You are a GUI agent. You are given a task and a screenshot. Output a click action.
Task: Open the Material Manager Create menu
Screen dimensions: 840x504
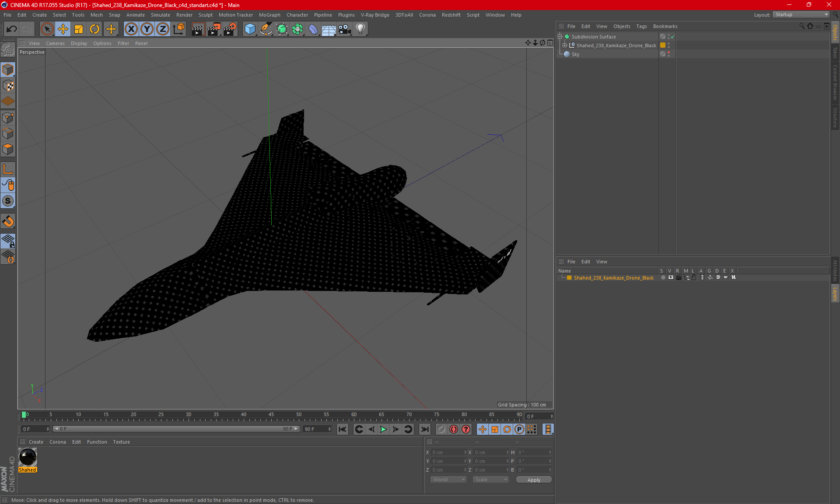(36, 442)
